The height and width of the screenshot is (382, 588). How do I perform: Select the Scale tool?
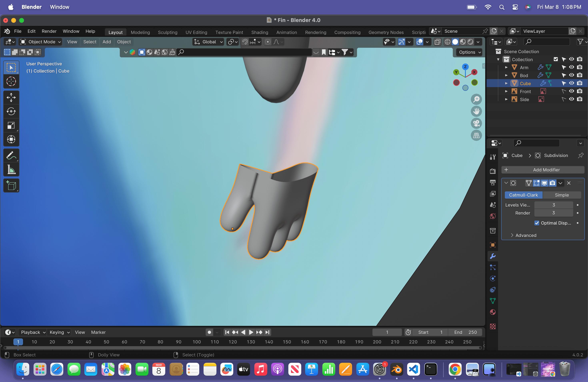11,125
